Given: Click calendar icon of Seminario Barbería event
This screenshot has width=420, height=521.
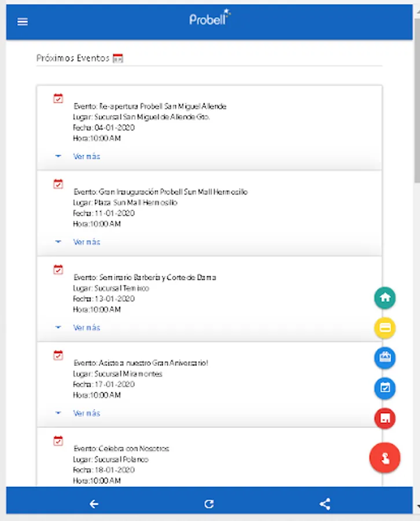Looking at the screenshot, I should [58, 269].
